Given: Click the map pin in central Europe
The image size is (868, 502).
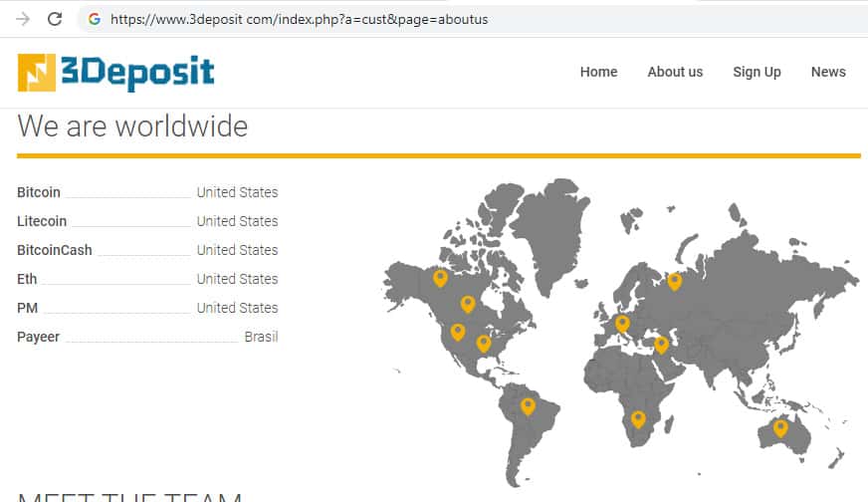Looking at the screenshot, I should 622,324.
